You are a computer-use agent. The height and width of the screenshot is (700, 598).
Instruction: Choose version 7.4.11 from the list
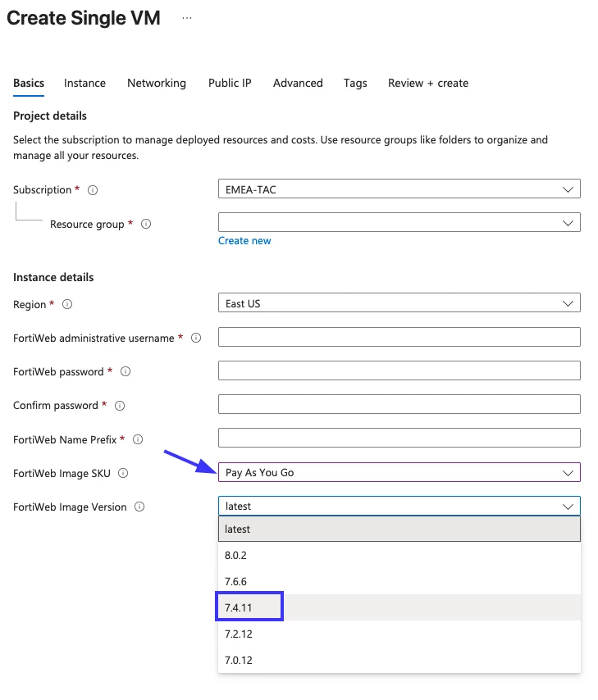[x=399, y=607]
